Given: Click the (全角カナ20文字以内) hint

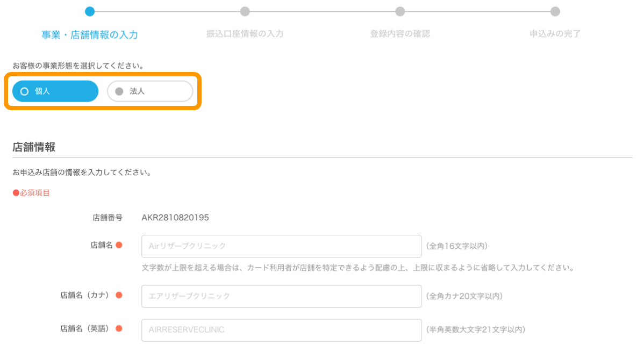Looking at the screenshot, I should click(x=464, y=296).
